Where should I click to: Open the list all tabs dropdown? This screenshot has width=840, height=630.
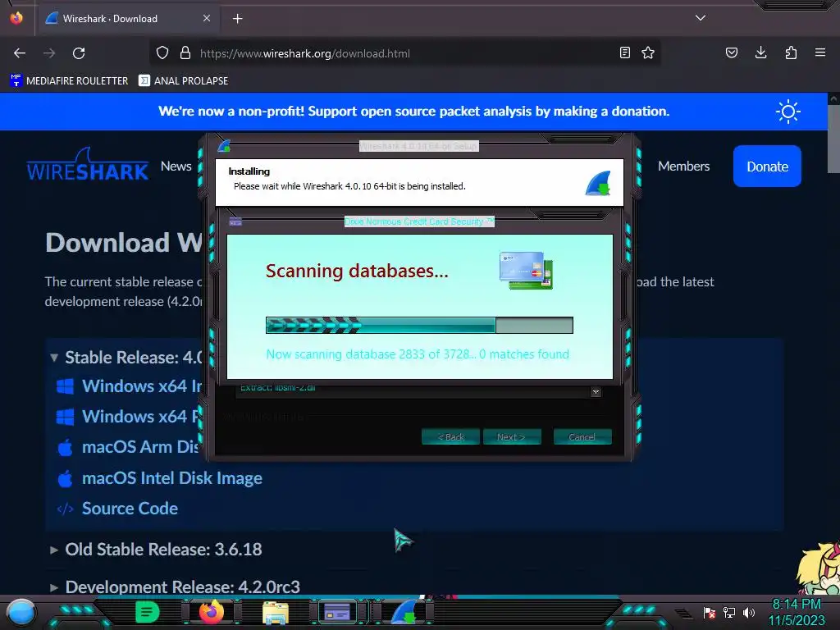point(701,18)
